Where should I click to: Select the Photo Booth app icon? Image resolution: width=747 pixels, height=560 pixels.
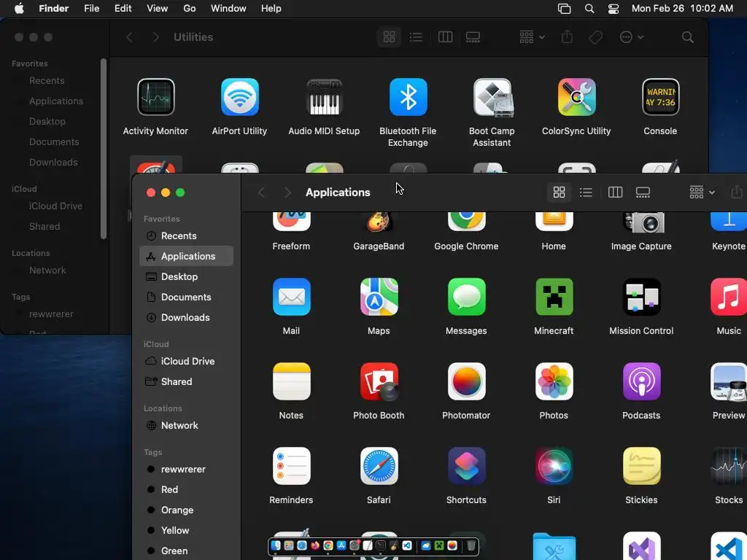click(x=379, y=381)
